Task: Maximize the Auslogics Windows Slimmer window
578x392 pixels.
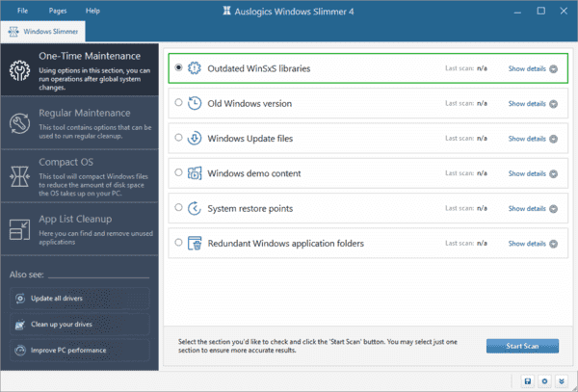Action: pos(540,11)
